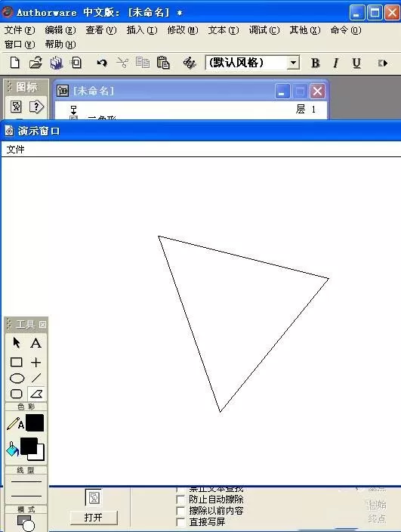The height and width of the screenshot is (532, 401).
Task: Click the pencil and text color swatch
Action: tap(35, 422)
